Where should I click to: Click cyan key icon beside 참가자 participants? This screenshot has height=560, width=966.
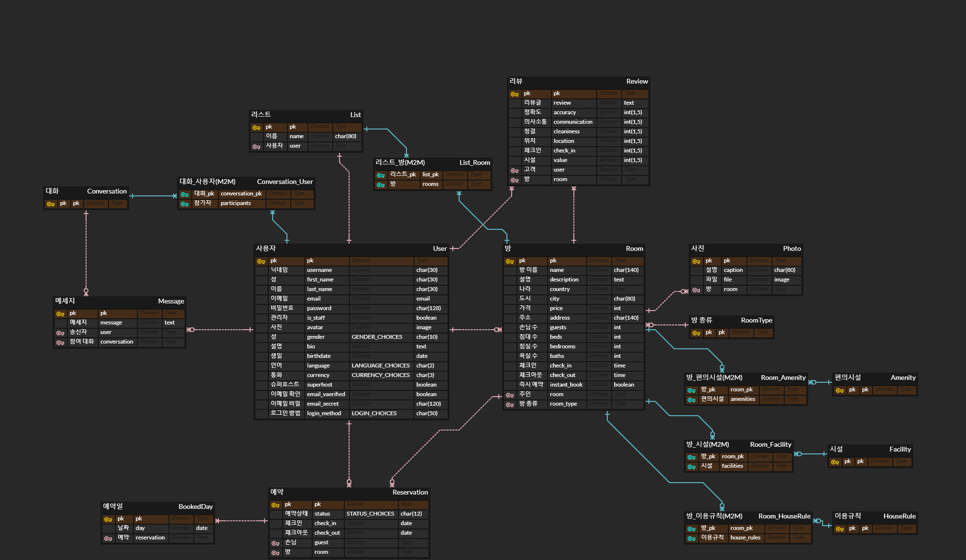point(185,204)
